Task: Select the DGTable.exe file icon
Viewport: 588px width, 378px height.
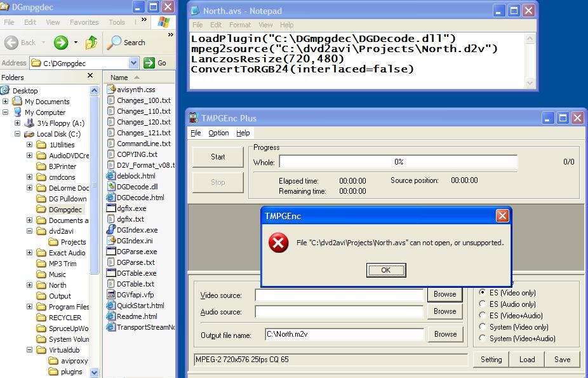Action: 111,273
